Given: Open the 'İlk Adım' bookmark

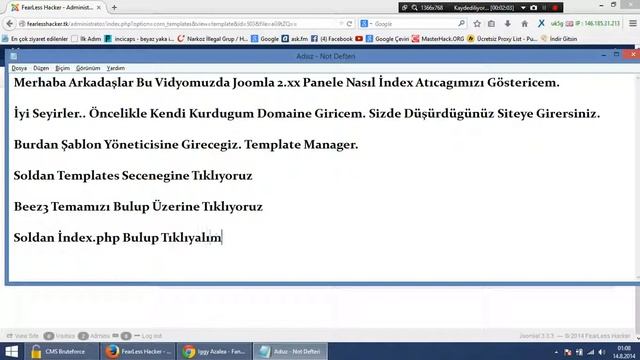Looking at the screenshot, I should coord(86,39).
